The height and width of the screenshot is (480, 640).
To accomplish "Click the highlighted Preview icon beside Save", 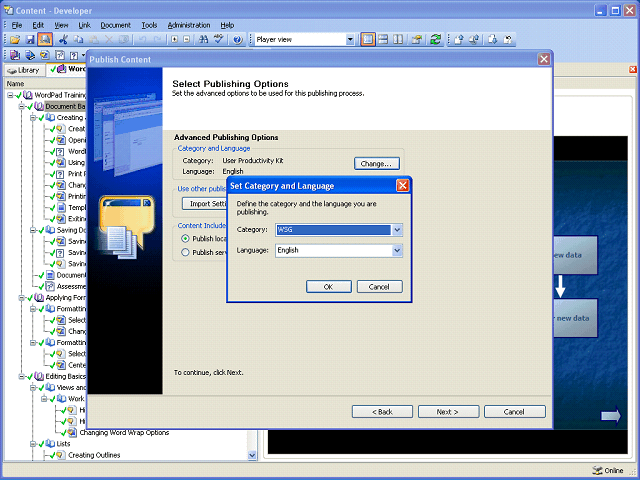I will [x=45, y=40].
